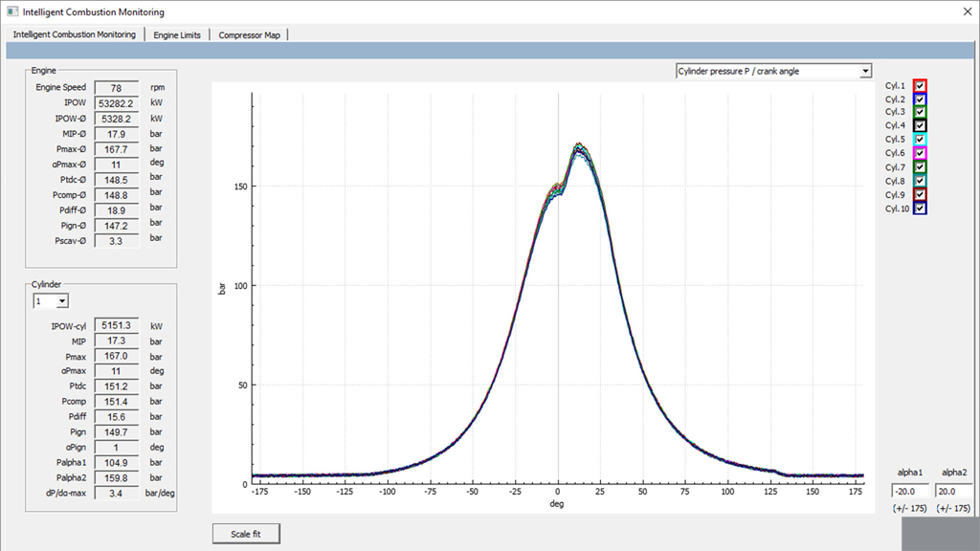
Task: Select the Palpha2 value 159.8
Action: pyautogui.click(x=116, y=478)
